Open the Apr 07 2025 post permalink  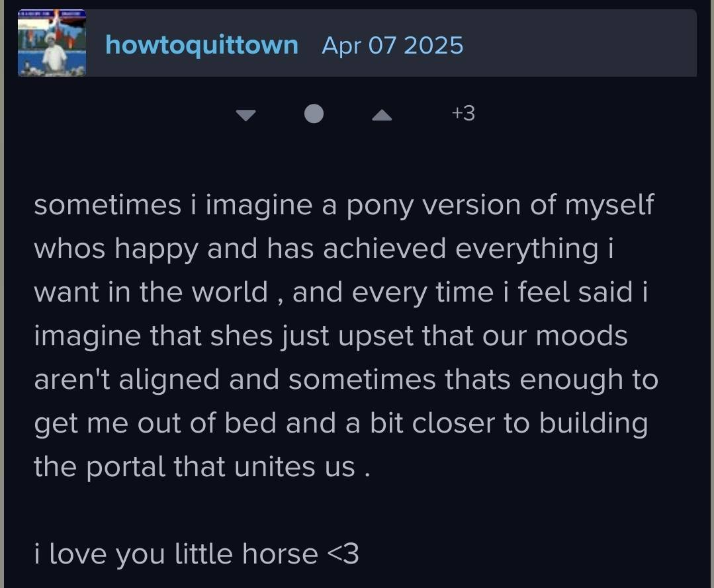point(392,46)
